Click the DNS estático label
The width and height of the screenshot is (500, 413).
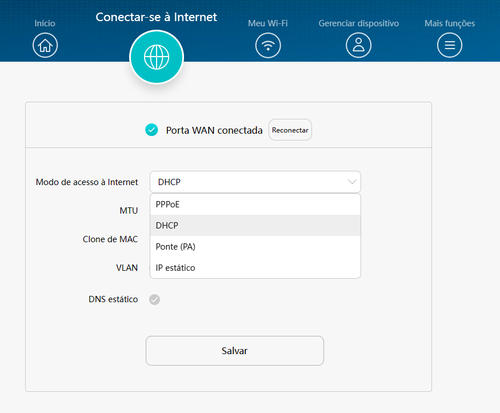[113, 299]
